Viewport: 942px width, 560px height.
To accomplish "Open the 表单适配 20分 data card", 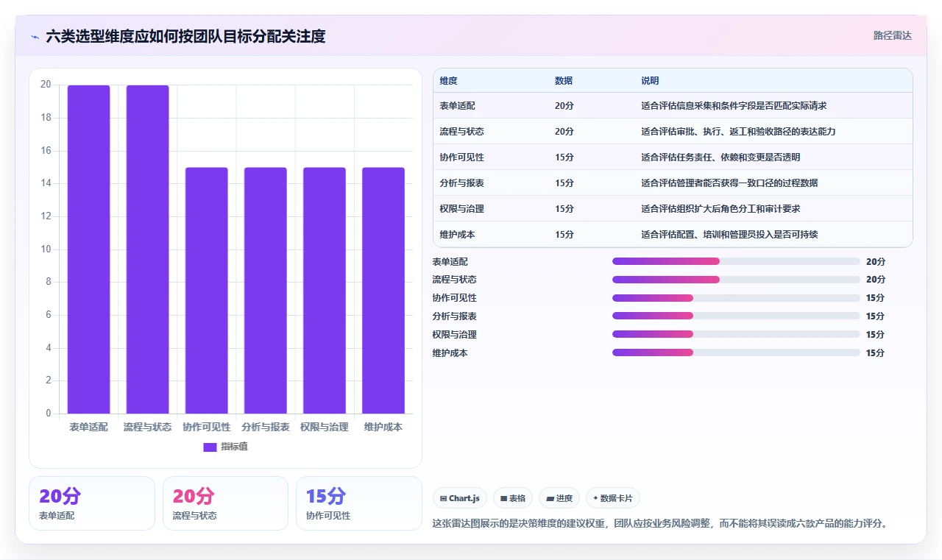I will point(92,503).
